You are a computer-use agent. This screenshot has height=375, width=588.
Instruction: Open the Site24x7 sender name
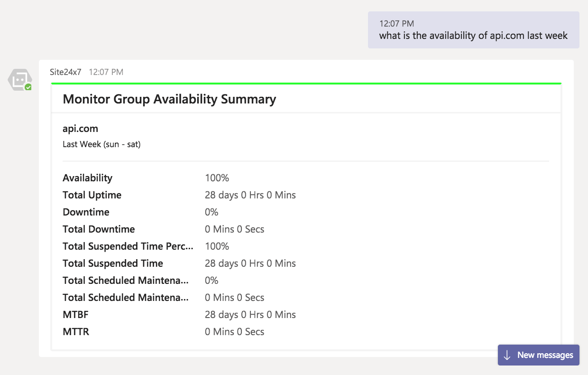pyautogui.click(x=65, y=72)
